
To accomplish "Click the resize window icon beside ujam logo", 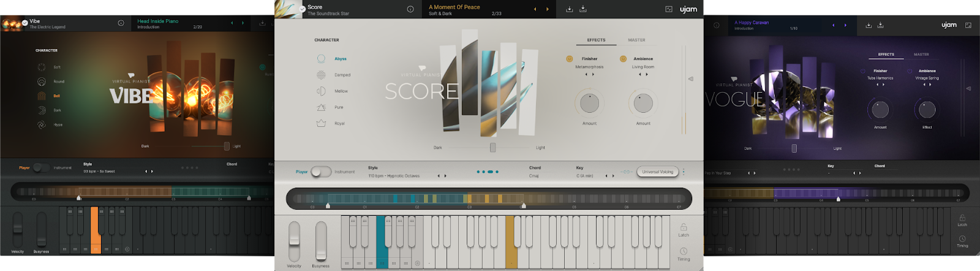I will point(669,9).
